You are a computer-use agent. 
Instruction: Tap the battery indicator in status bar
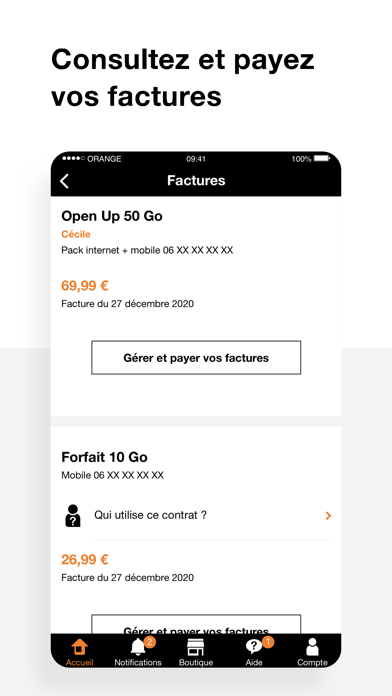point(322,158)
